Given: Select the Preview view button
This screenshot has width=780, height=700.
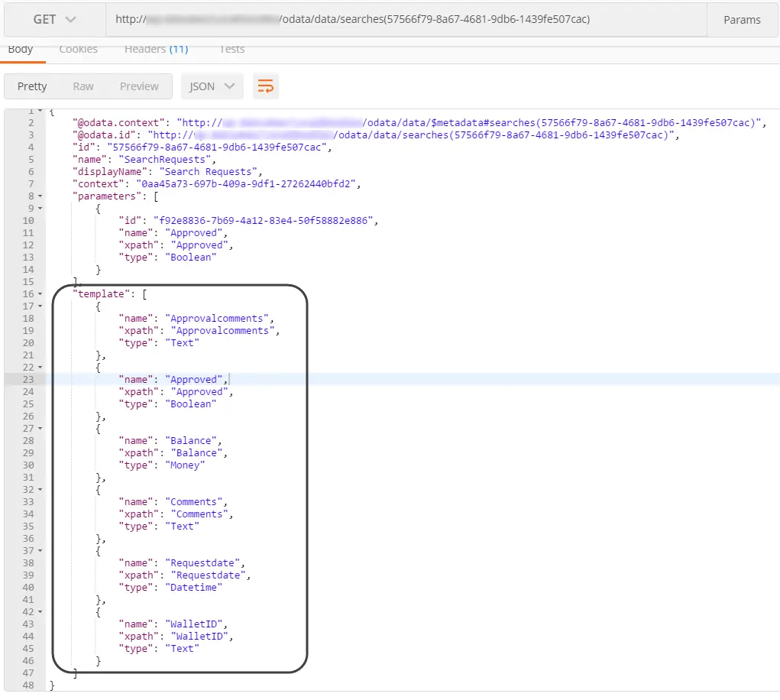Looking at the screenshot, I should pos(139,86).
